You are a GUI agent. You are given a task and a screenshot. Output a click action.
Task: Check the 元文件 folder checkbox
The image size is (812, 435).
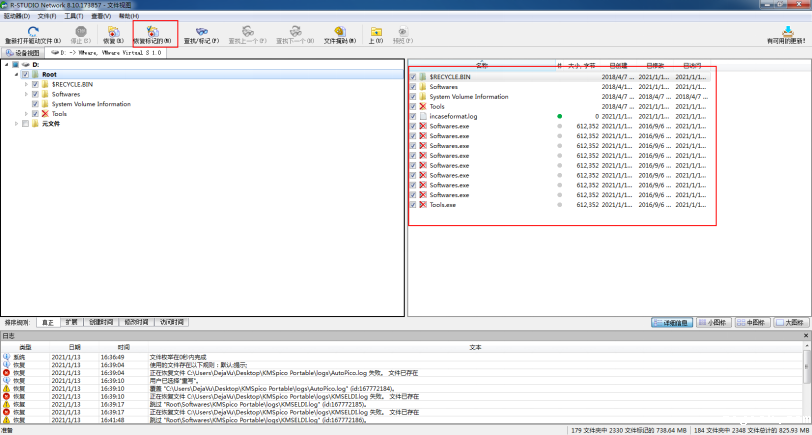tap(26, 124)
